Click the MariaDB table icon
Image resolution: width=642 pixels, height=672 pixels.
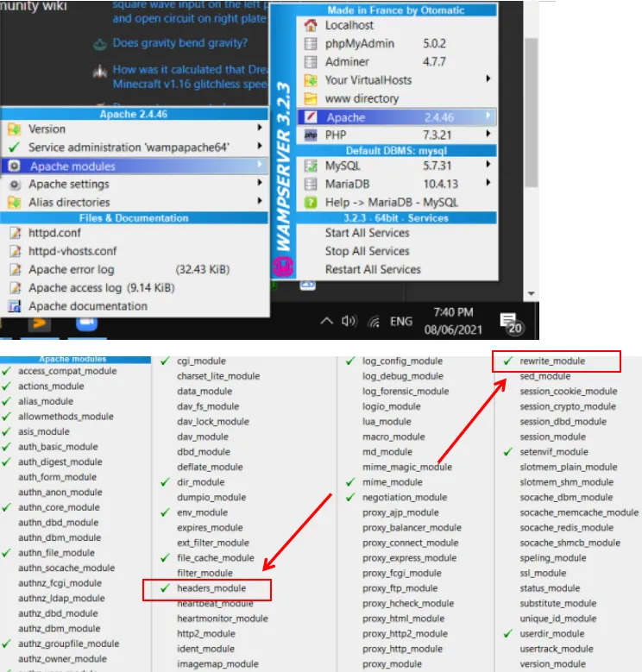click(311, 185)
